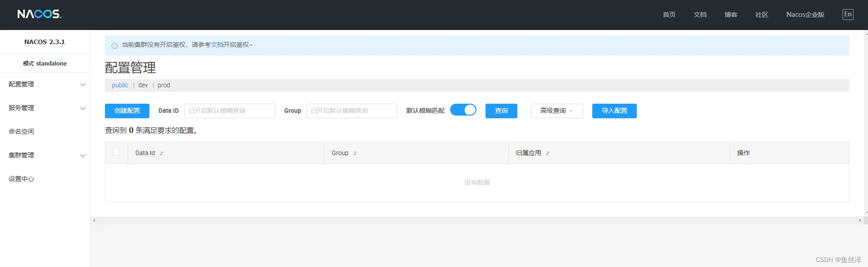Open 社区 in the top navigation
Screen dimensions: 868x267
click(762, 15)
